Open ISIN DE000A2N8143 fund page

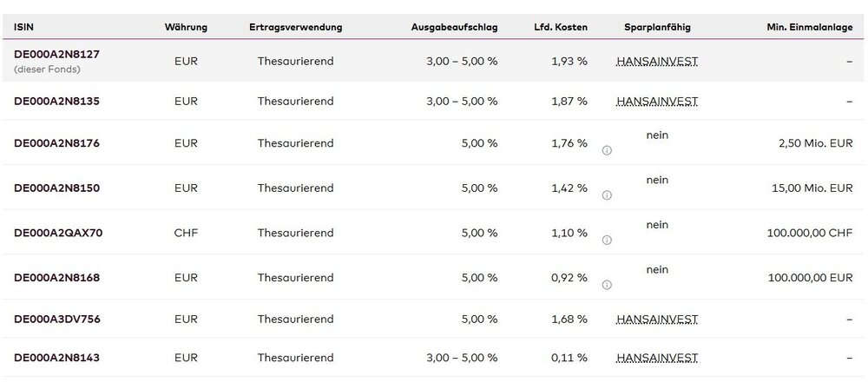click(x=56, y=358)
